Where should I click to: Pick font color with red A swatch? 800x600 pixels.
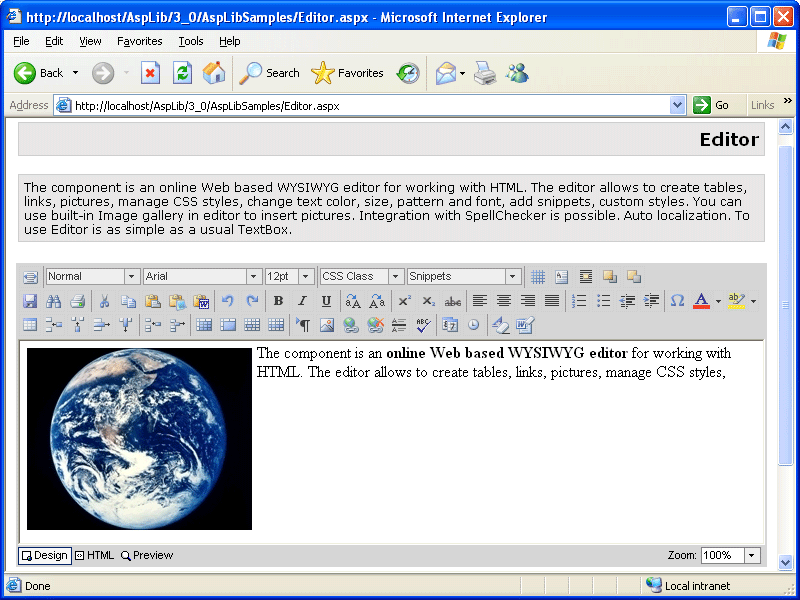pos(701,301)
